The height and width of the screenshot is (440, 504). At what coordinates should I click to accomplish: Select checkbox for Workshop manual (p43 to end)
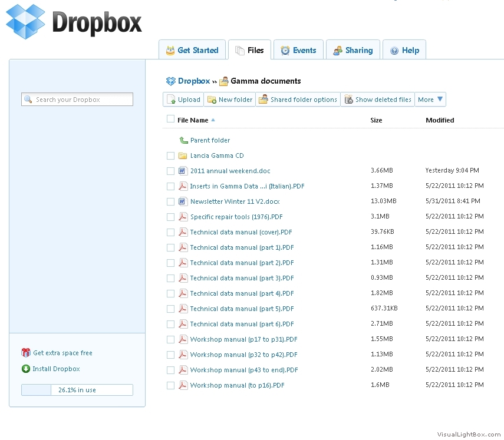tap(170, 370)
